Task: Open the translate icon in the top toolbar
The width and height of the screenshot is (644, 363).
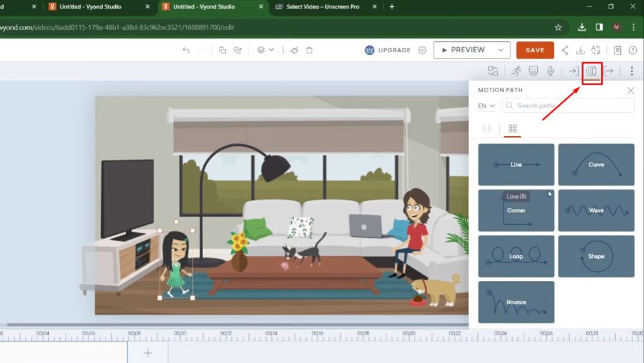Action: (x=596, y=50)
